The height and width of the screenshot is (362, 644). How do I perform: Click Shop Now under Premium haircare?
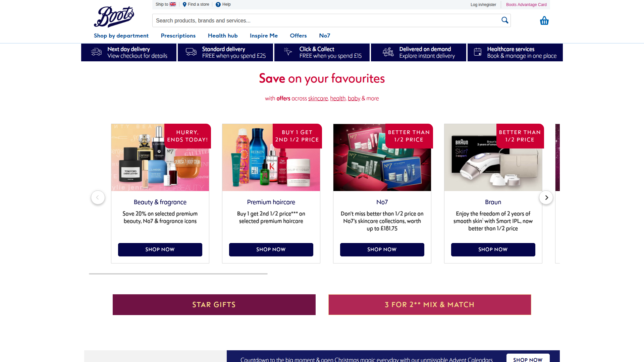coord(271,249)
